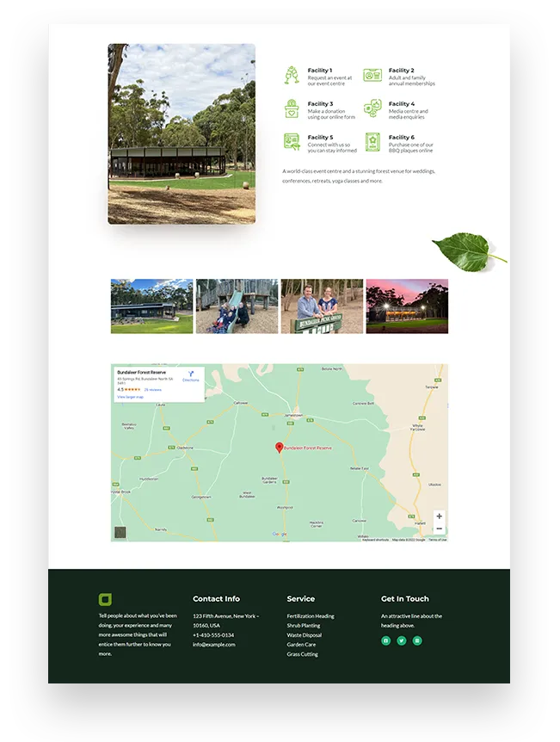Click the 'Gladstone' label on the map
The width and height of the screenshot is (560, 742).
[x=185, y=448]
